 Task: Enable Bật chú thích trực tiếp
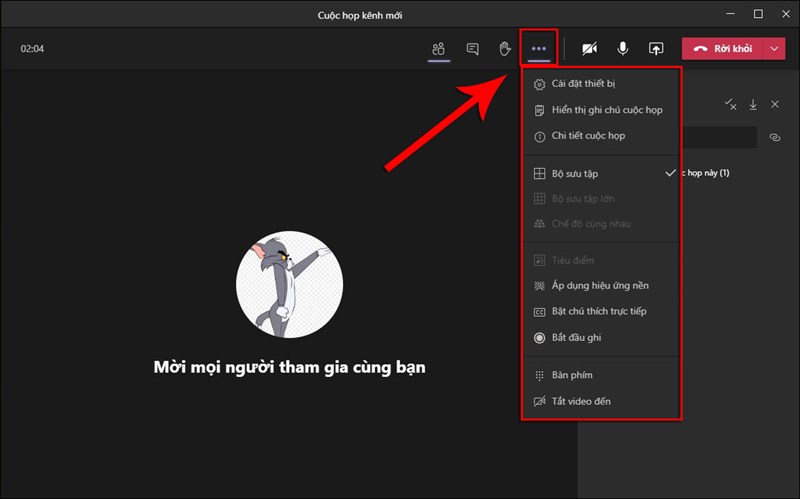tap(602, 311)
